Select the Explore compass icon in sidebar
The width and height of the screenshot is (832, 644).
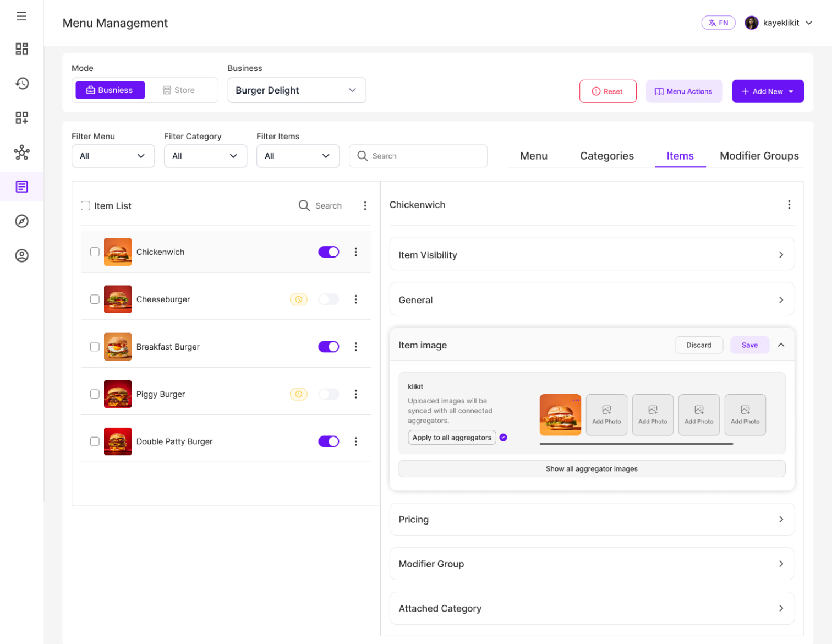21,221
